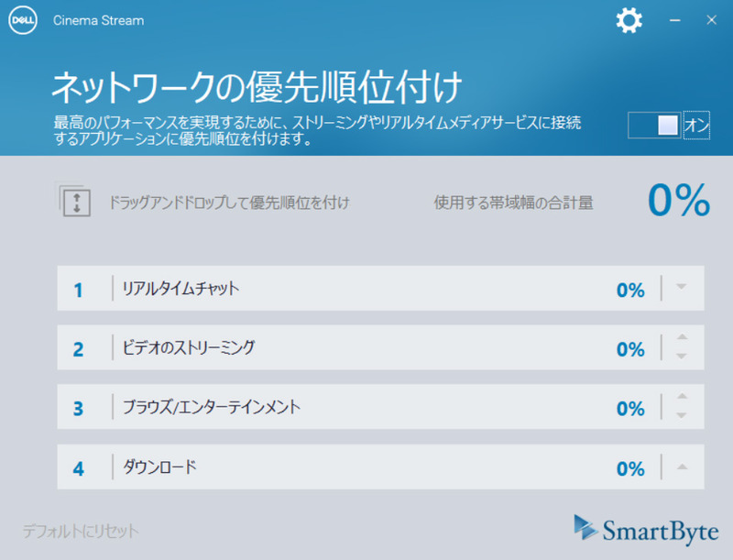Open the settings gear menu
733x560 pixels.
tap(629, 20)
